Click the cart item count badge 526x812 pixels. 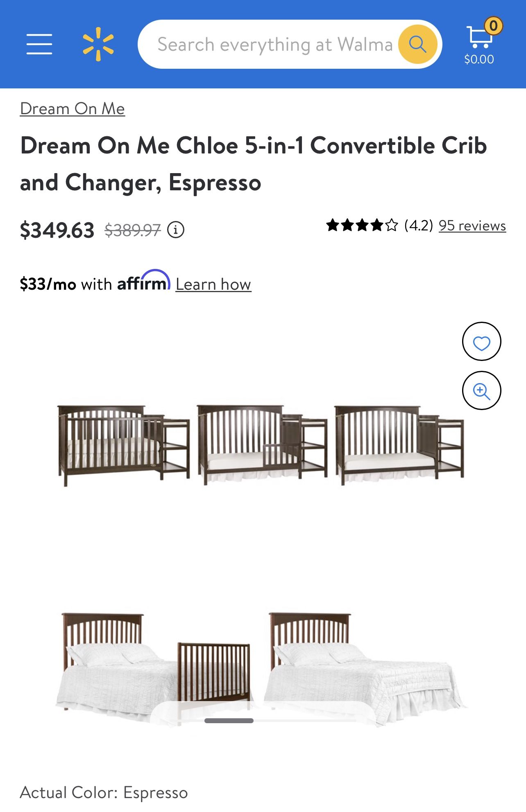click(493, 26)
